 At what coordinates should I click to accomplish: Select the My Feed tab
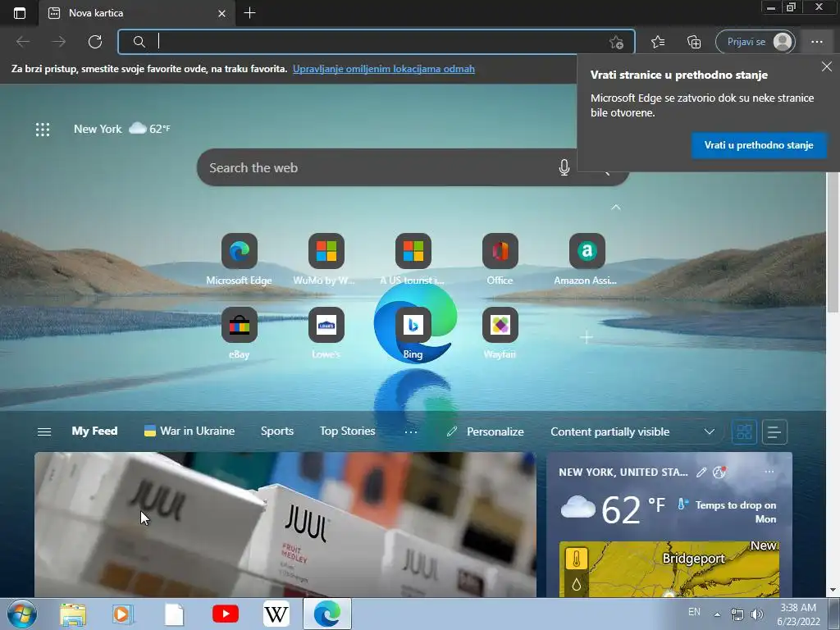(x=94, y=431)
